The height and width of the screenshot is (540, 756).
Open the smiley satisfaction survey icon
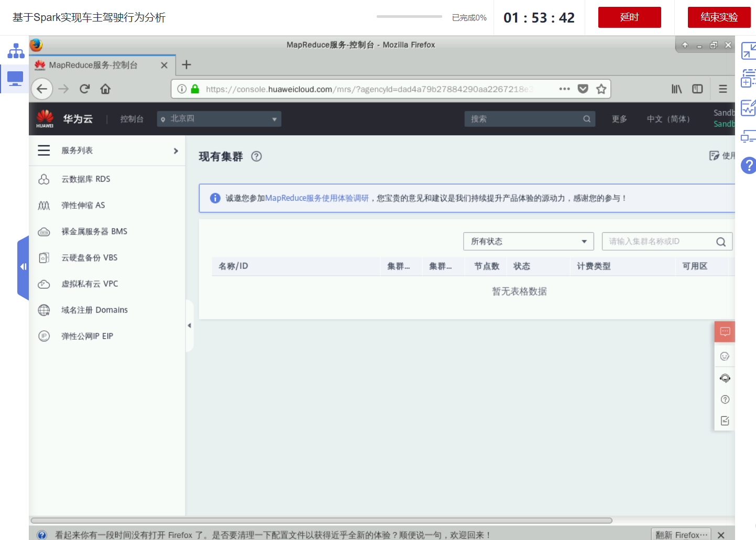pyautogui.click(x=725, y=355)
